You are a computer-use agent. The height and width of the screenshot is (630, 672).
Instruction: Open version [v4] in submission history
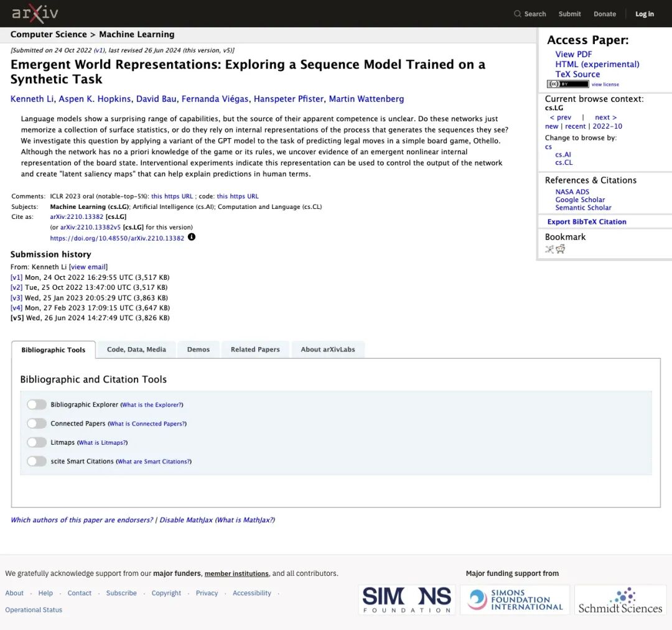click(x=16, y=308)
